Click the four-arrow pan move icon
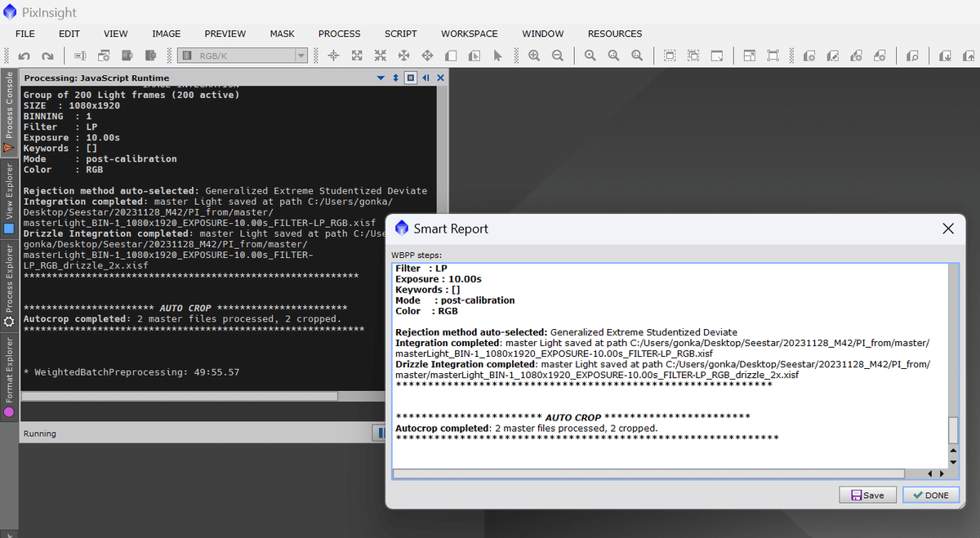The image size is (980, 538). (x=427, y=56)
